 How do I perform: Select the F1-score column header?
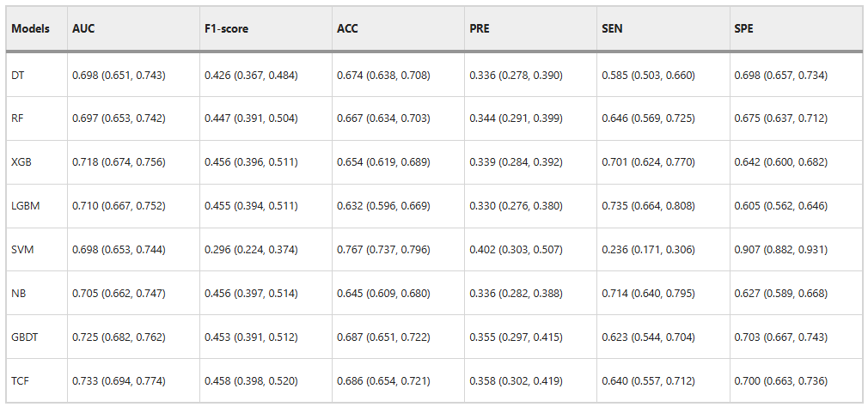coord(226,28)
